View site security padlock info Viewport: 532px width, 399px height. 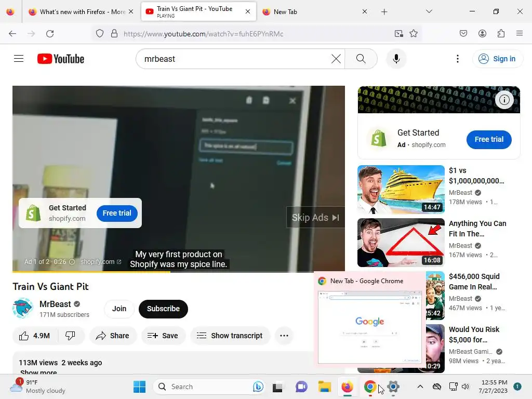click(114, 34)
